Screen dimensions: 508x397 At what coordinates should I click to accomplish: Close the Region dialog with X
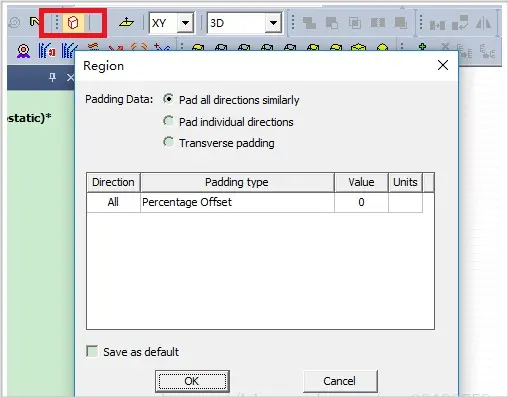[443, 65]
